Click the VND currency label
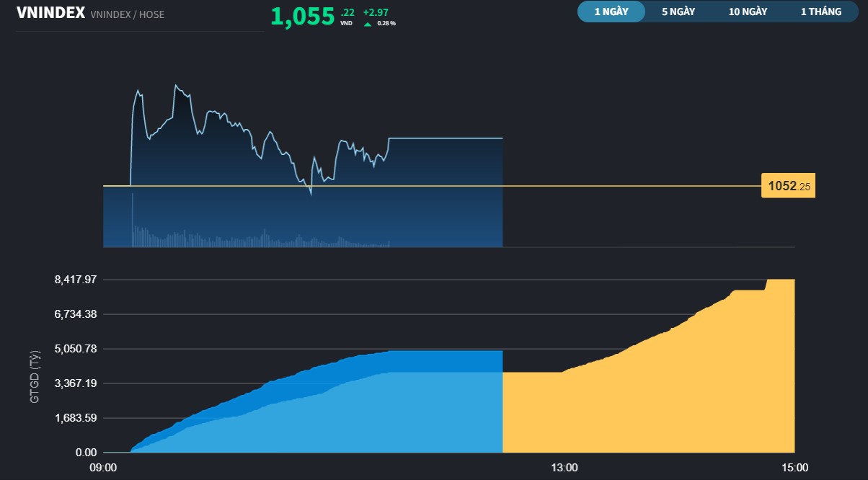The height and width of the screenshot is (480, 868). click(x=345, y=22)
